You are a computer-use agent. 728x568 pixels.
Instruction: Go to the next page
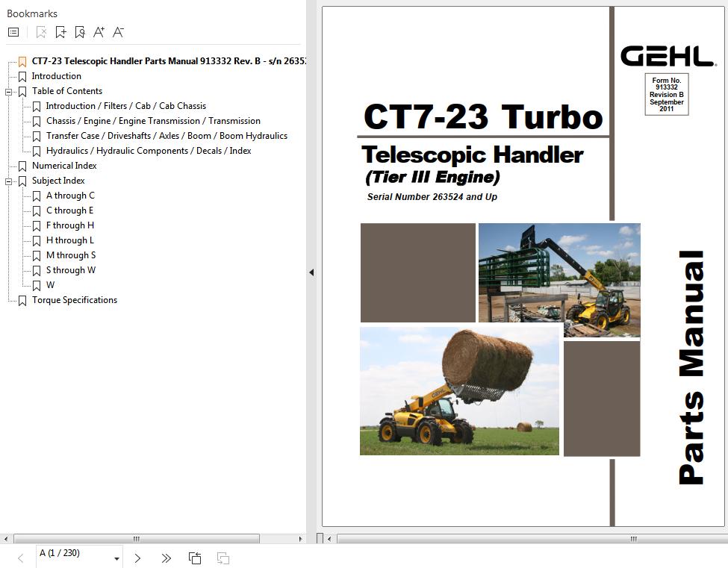[137, 558]
